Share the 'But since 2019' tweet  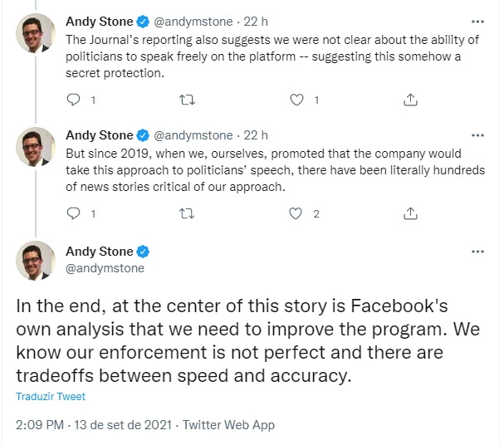(410, 213)
